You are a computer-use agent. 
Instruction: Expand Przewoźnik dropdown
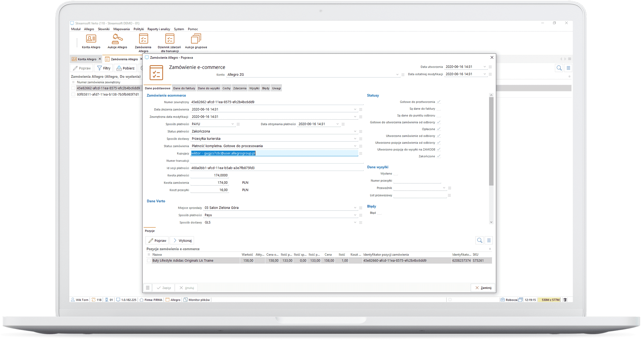444,188
